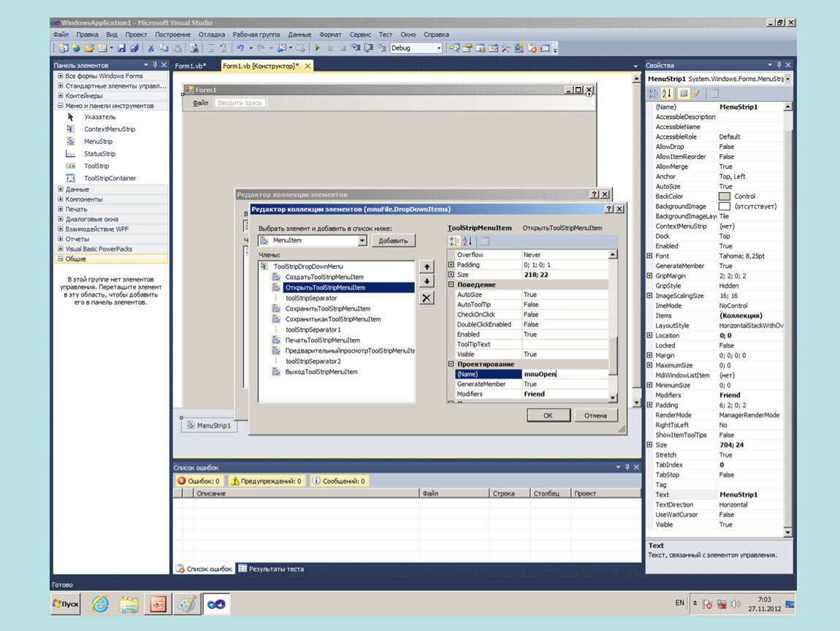Switch to the Результаты теста tab
The width and height of the screenshot is (840, 631).
click(272, 569)
